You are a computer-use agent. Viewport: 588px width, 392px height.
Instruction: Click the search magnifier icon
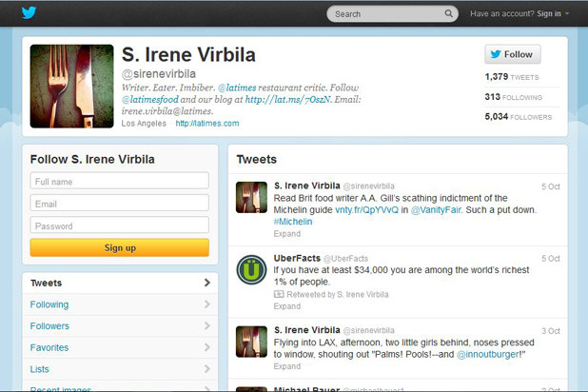click(x=448, y=13)
